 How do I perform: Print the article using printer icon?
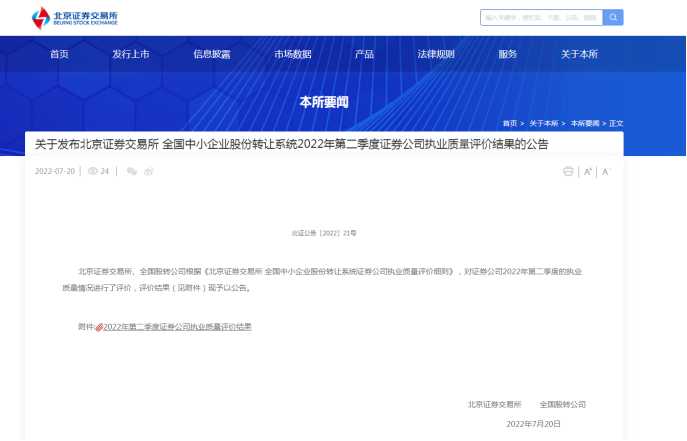point(568,171)
